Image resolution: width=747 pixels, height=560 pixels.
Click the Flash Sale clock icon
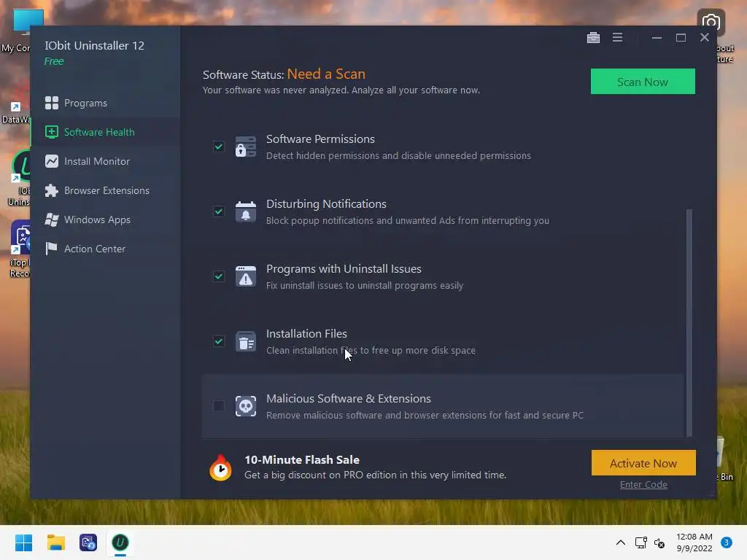[x=220, y=467]
